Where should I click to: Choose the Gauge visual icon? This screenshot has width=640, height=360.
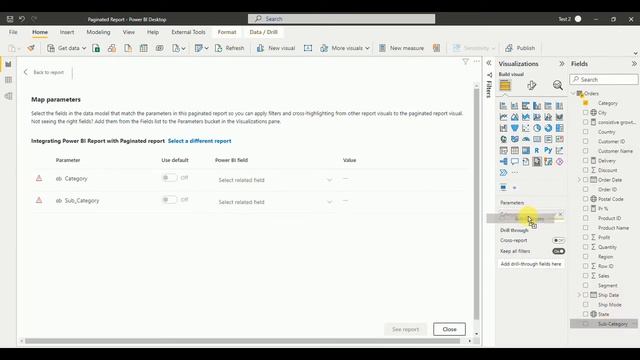click(526, 140)
